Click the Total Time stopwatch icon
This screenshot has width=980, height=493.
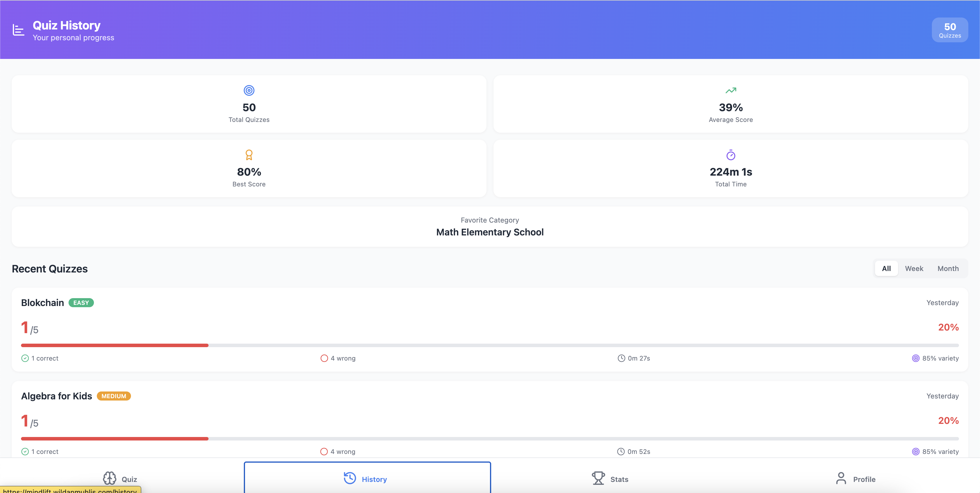[x=730, y=155]
